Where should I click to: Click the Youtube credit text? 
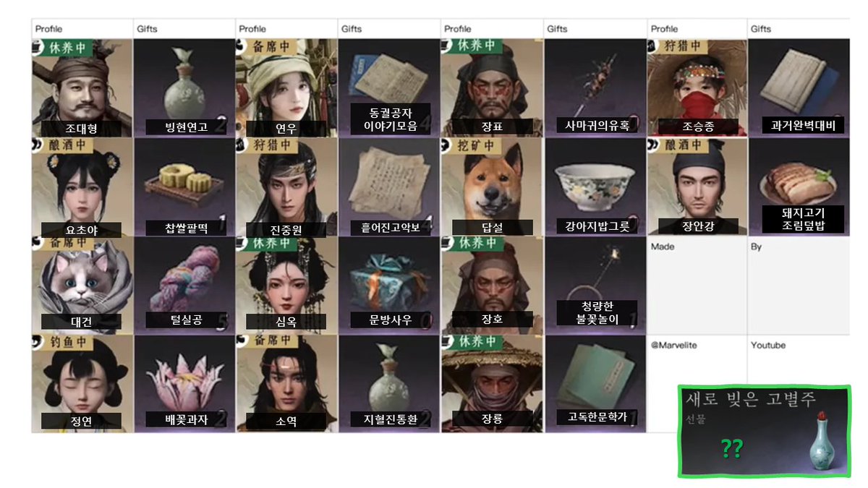tap(768, 346)
